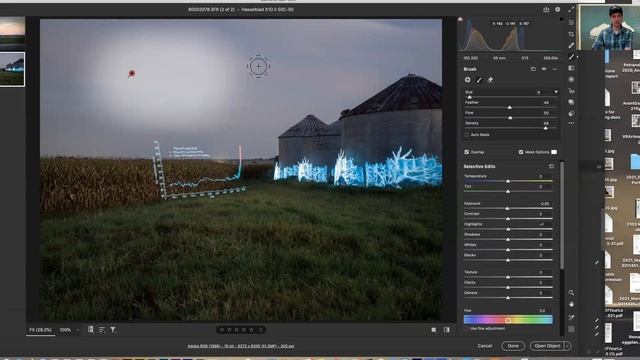
Task: Expand Open Object button dropdown arrow
Action: [x=568, y=346]
